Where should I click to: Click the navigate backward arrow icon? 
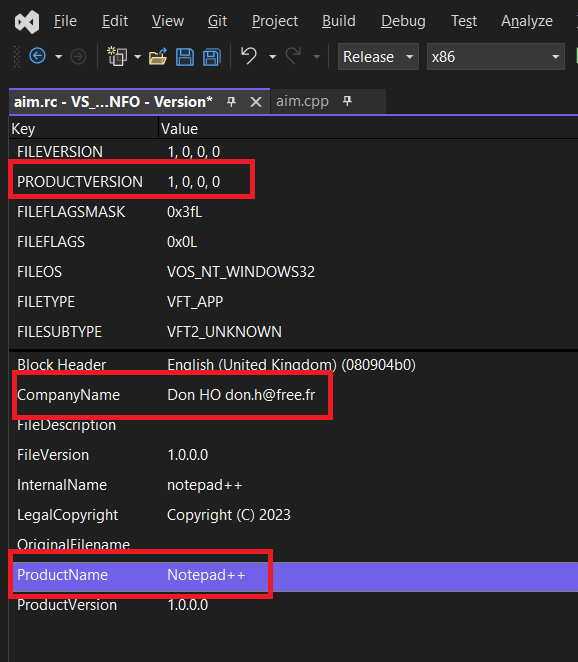(x=37, y=56)
